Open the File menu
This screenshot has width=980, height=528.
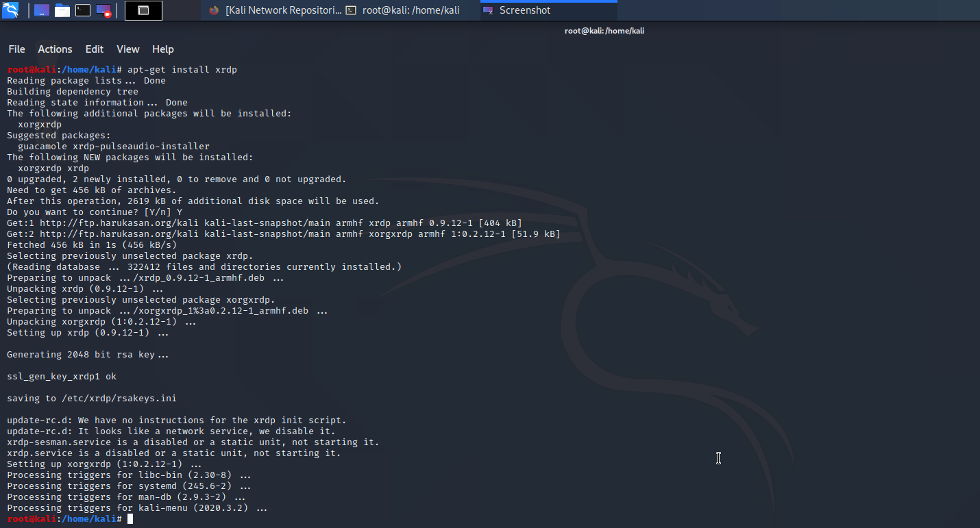[x=16, y=49]
